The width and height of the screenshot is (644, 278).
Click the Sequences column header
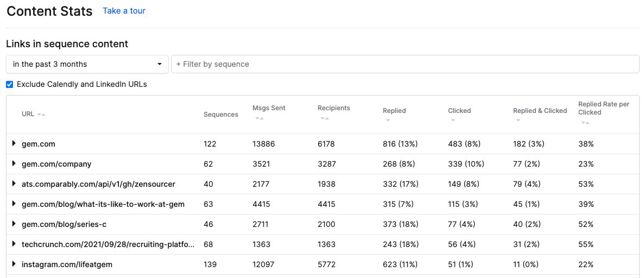(220, 115)
